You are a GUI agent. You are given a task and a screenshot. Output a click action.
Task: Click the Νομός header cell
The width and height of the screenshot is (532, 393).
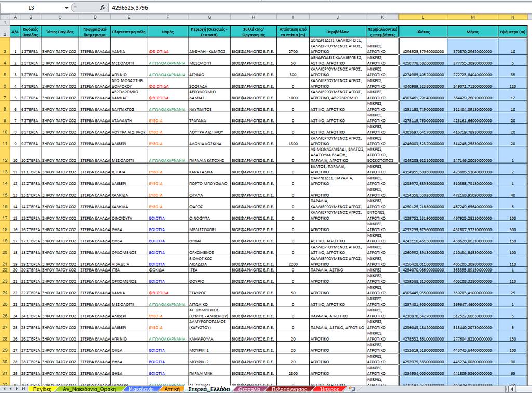coord(168,32)
